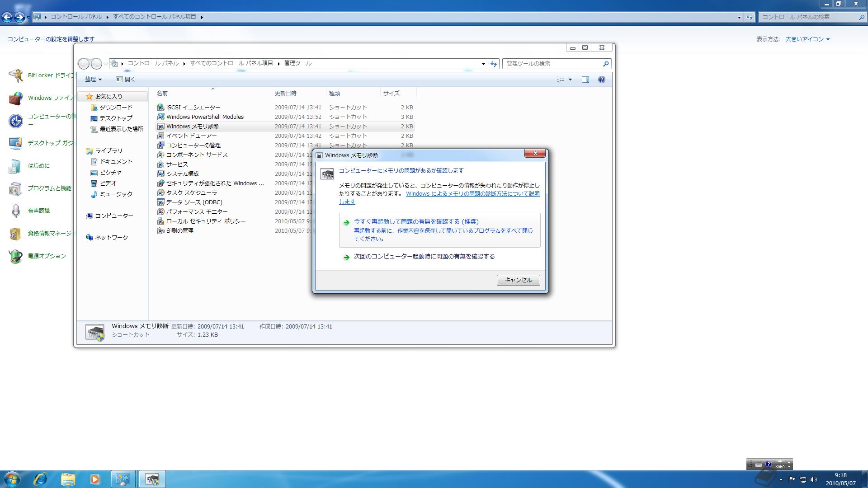Sort by 名前 column header
Screen dimensions: 868x488
pos(213,94)
